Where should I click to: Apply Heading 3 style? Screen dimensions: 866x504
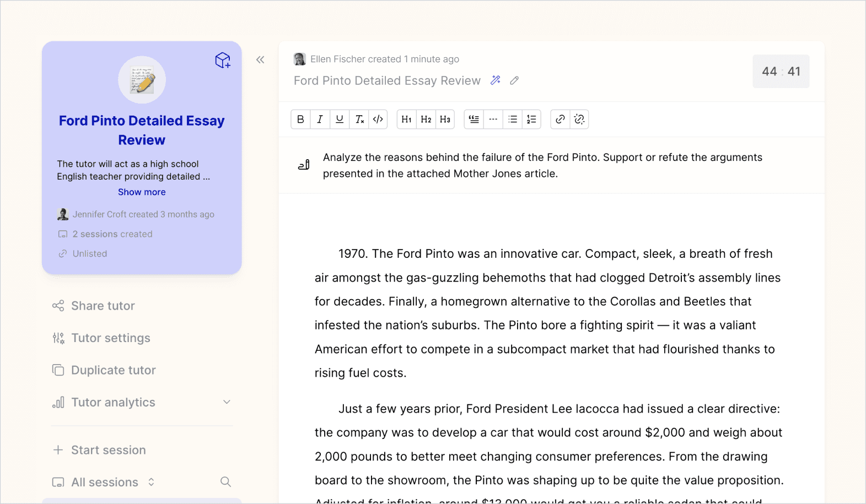click(445, 119)
